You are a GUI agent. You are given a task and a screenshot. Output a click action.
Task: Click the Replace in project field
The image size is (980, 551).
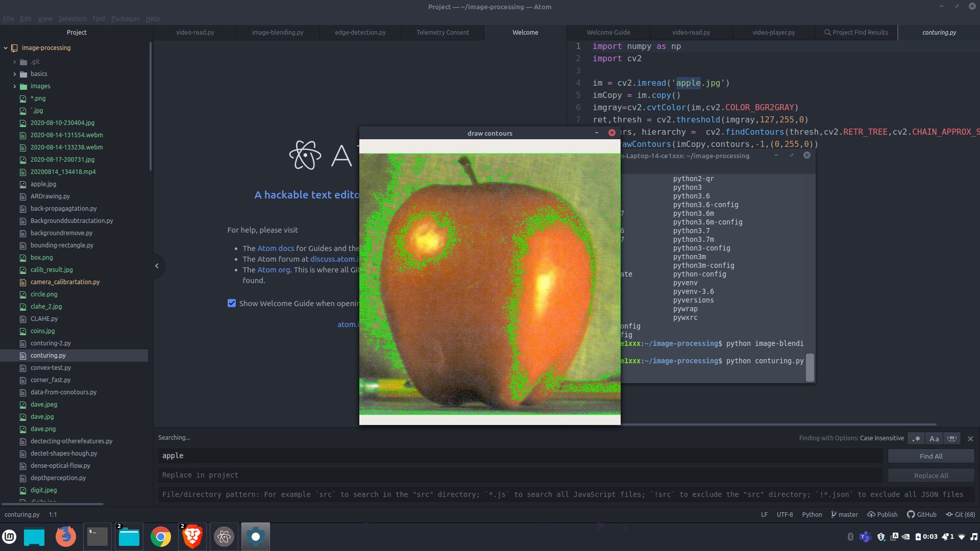pyautogui.click(x=520, y=475)
